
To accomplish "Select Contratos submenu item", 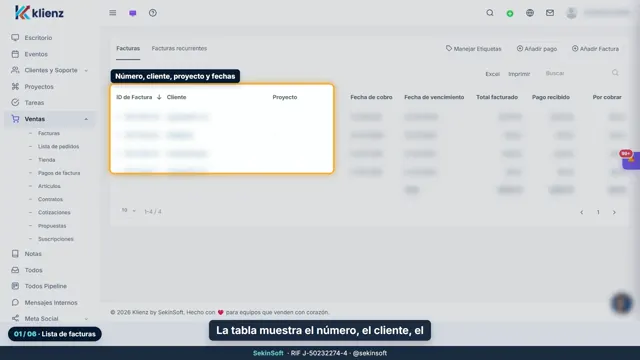I will [x=50, y=199].
